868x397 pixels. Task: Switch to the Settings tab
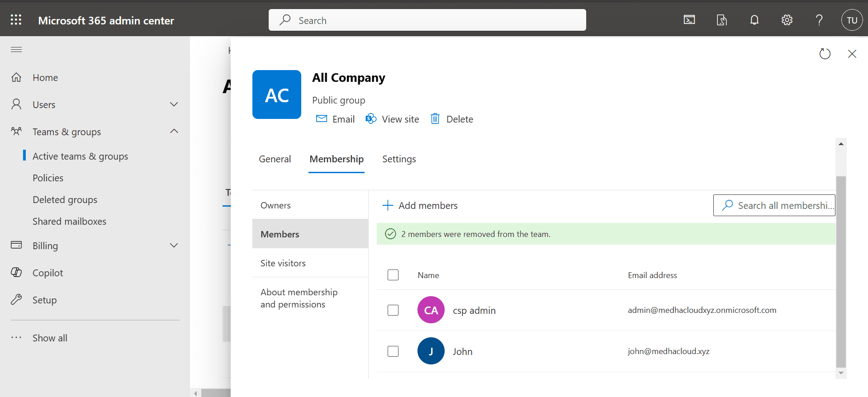(398, 159)
